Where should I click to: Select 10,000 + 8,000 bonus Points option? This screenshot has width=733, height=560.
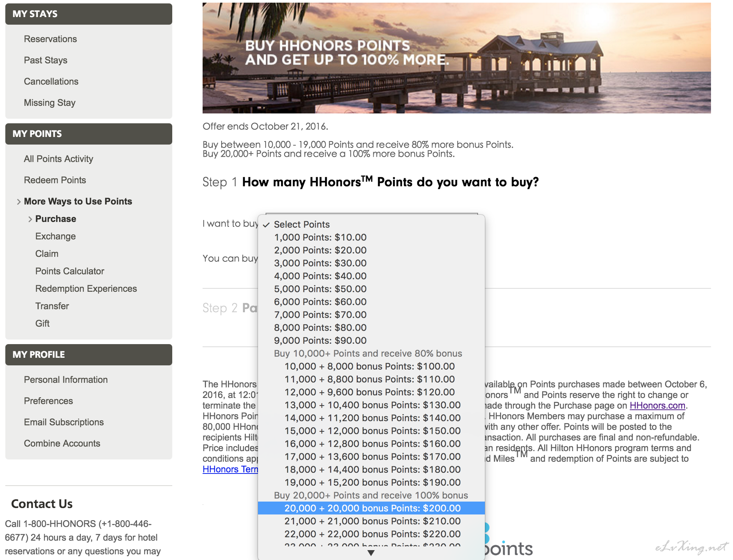point(371,367)
